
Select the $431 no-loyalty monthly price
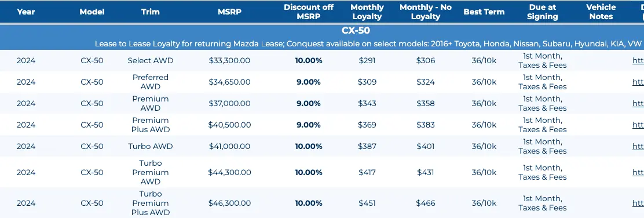pos(426,172)
